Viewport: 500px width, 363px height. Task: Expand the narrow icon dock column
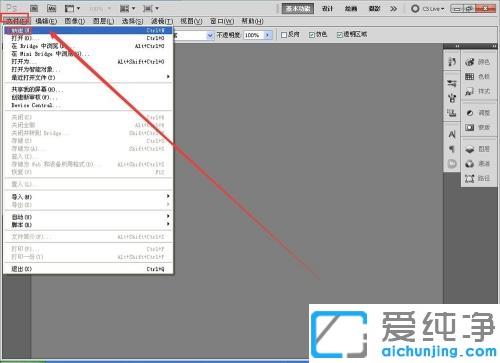point(457,46)
